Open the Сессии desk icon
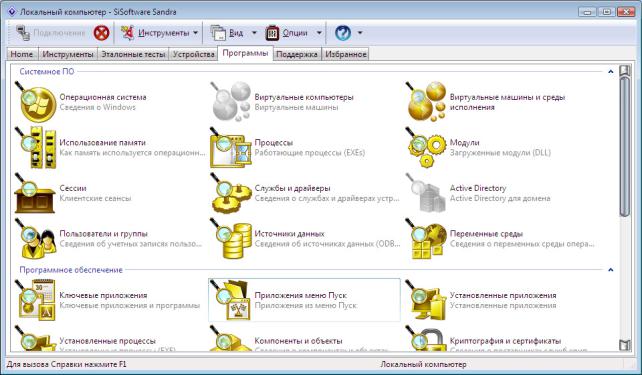The height and width of the screenshot is (375, 642). click(35, 193)
